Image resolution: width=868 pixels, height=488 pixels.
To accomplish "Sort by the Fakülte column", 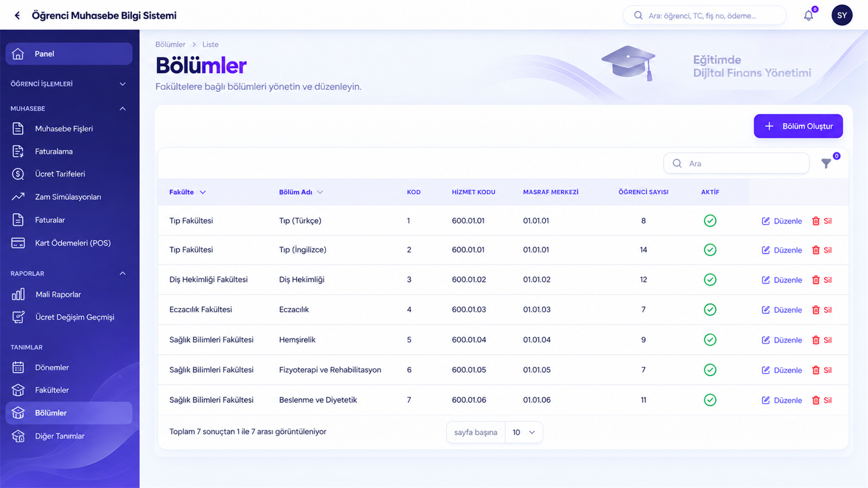I will [x=187, y=192].
